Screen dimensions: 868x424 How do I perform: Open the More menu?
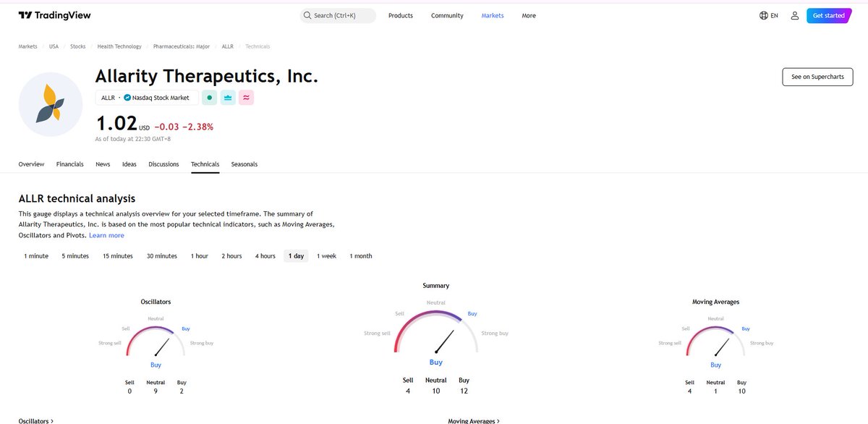point(529,15)
